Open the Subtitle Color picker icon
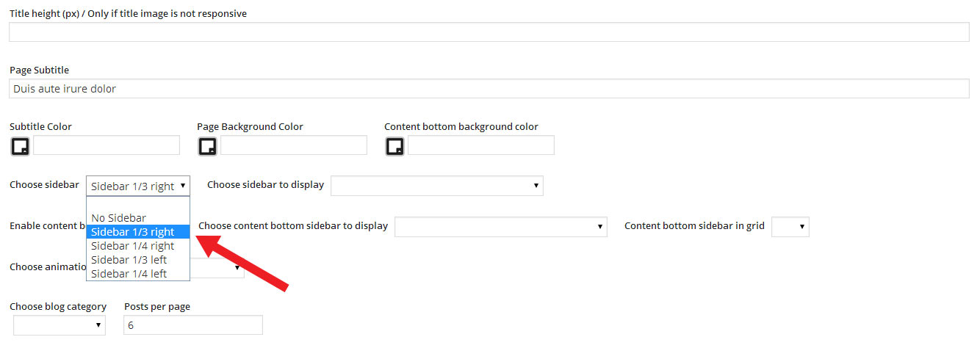The image size is (980, 348). [21, 146]
